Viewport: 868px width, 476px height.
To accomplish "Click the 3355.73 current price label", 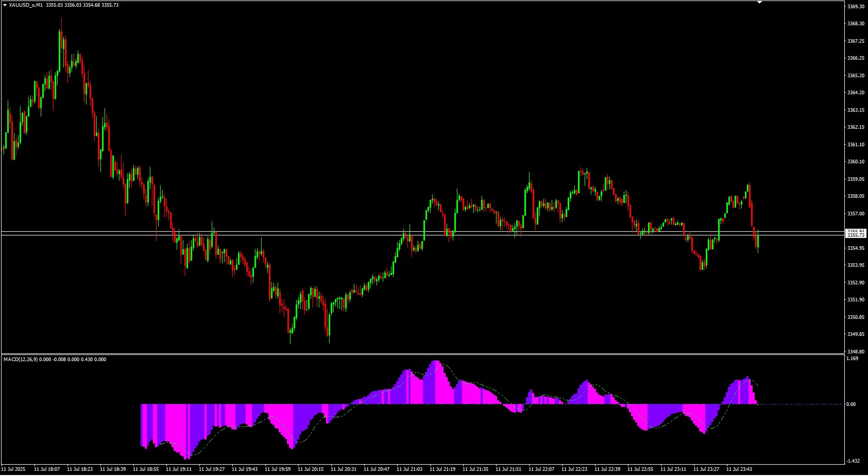I will (855, 235).
